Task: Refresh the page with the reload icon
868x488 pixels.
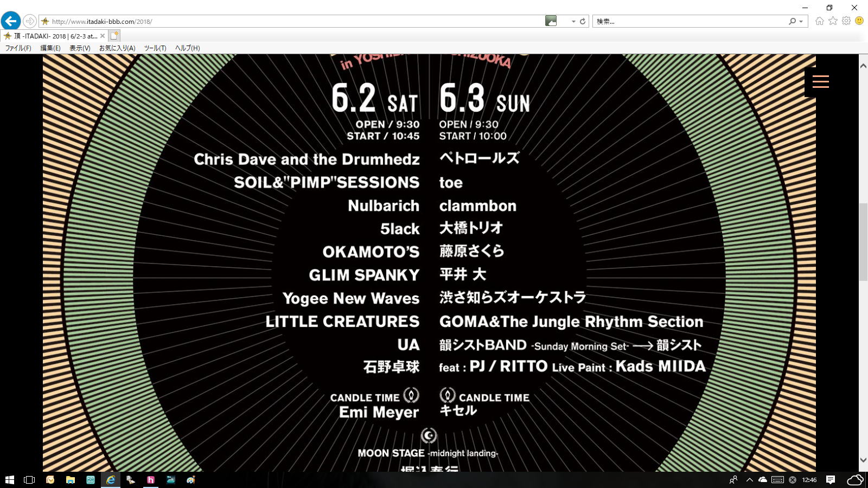Action: pos(583,21)
